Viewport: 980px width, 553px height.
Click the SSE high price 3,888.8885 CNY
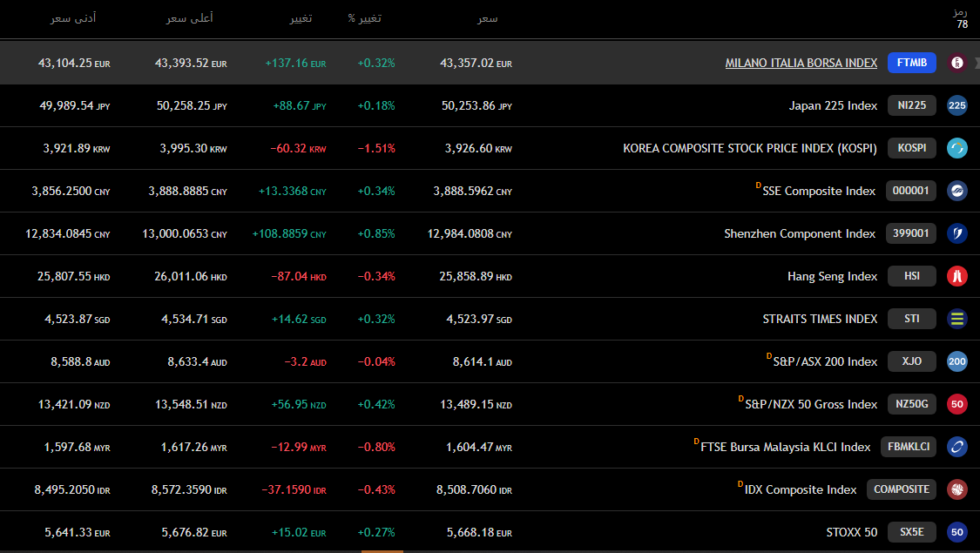(187, 192)
